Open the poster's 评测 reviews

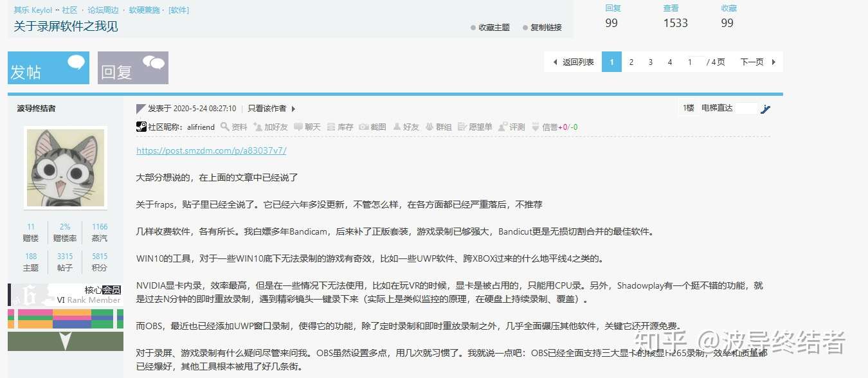click(x=512, y=127)
